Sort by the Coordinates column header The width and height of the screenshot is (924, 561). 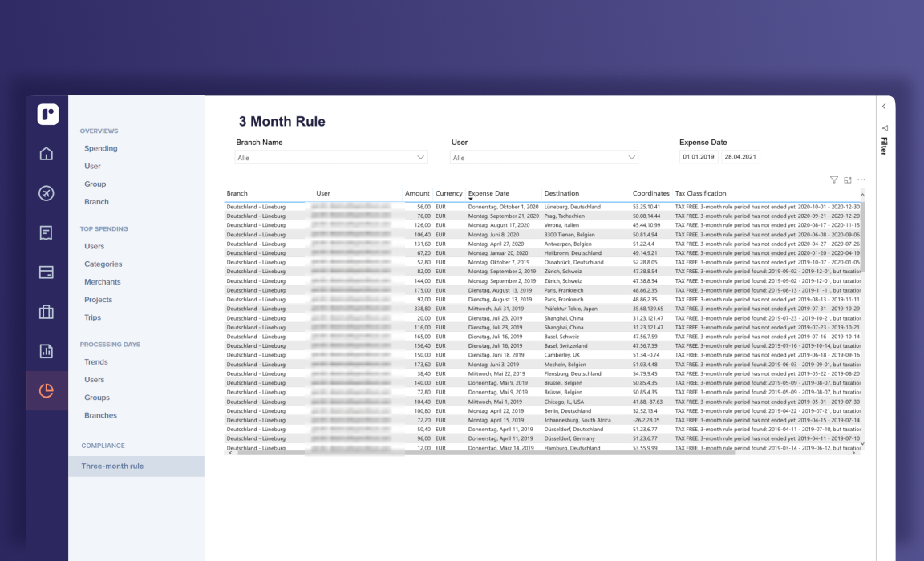[650, 193]
